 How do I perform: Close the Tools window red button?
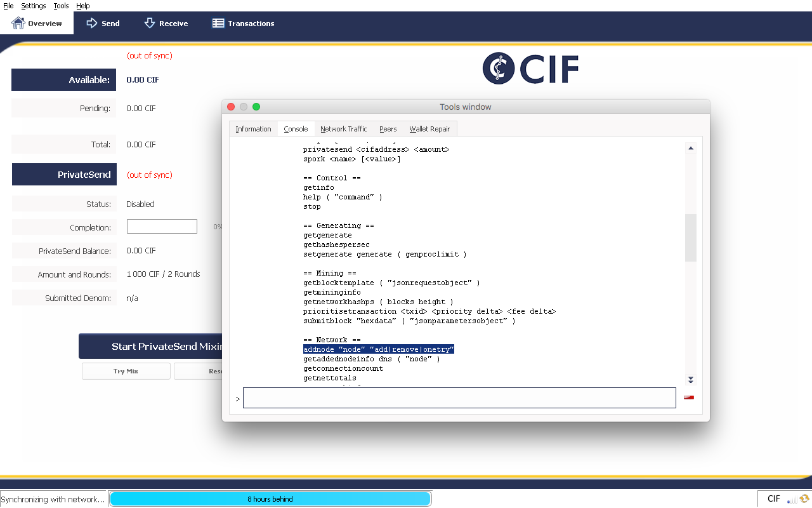[231, 107]
